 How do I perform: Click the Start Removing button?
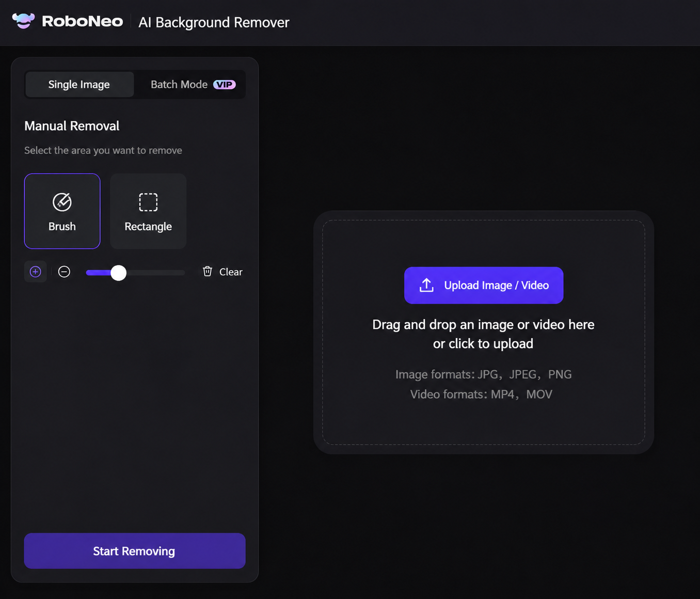click(x=135, y=551)
